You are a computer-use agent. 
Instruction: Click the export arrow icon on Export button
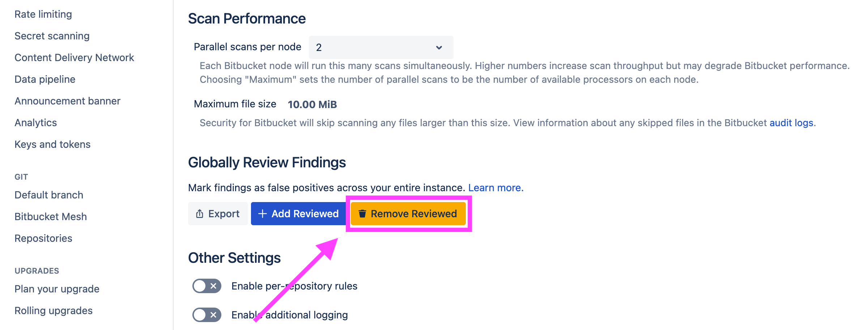point(199,214)
